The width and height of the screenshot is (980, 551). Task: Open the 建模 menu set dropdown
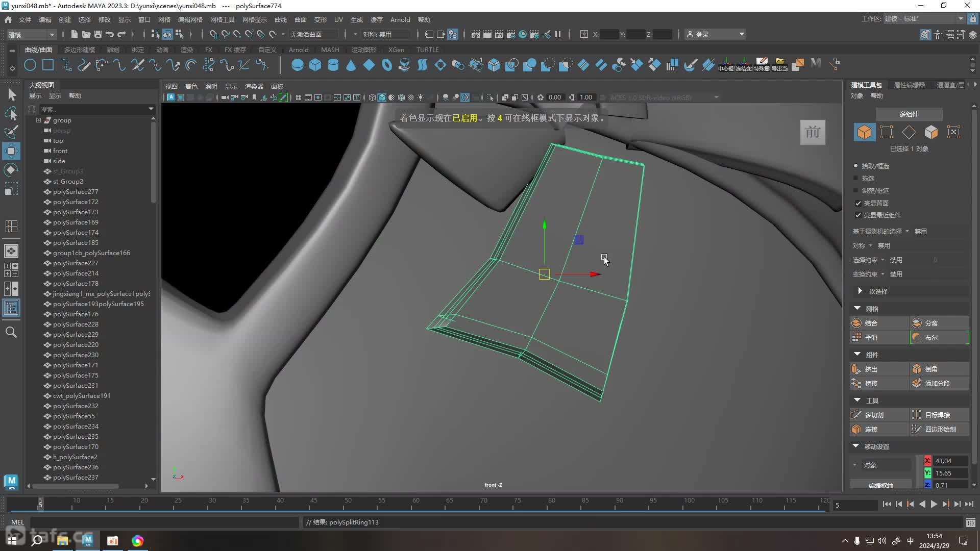[x=31, y=34]
